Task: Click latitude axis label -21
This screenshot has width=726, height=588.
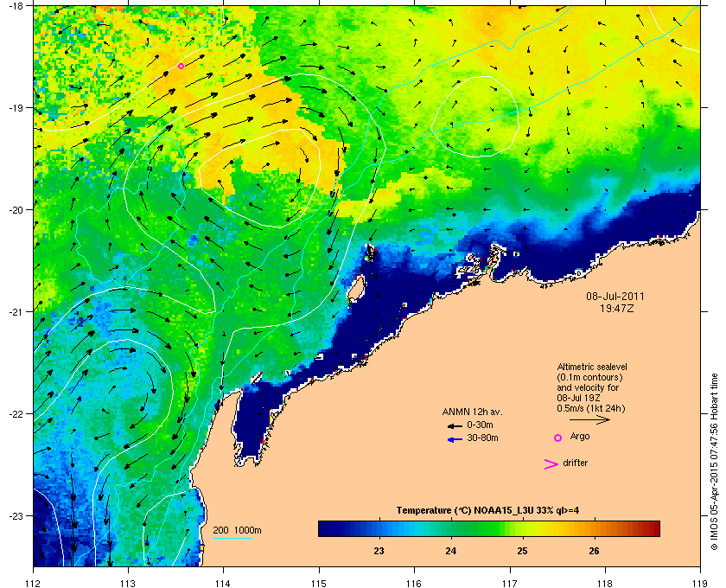Action: (x=16, y=311)
